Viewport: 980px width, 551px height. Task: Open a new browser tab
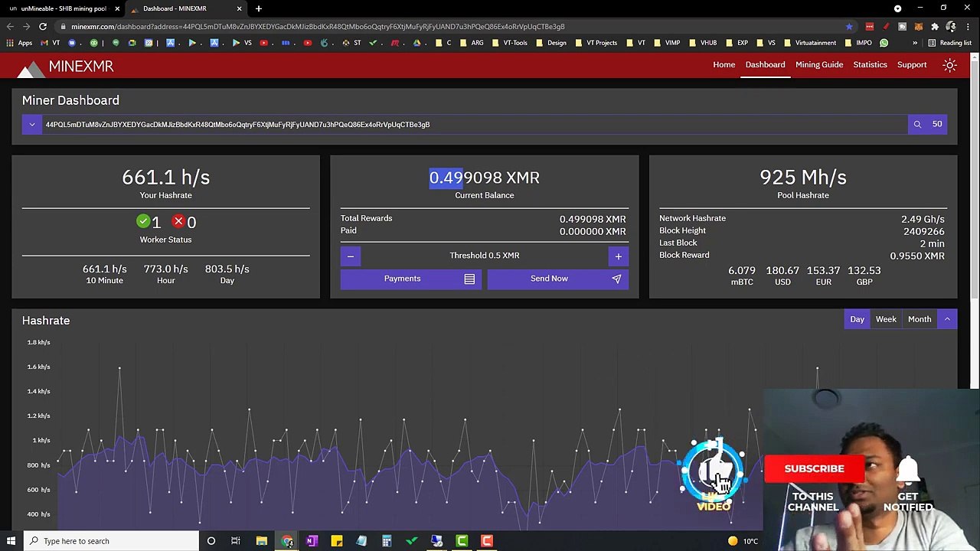point(259,8)
